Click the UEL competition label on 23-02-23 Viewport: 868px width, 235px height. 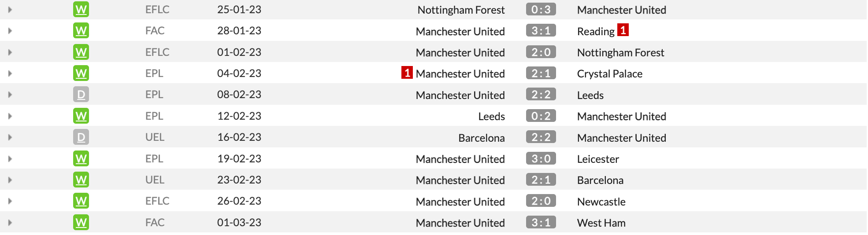point(155,180)
